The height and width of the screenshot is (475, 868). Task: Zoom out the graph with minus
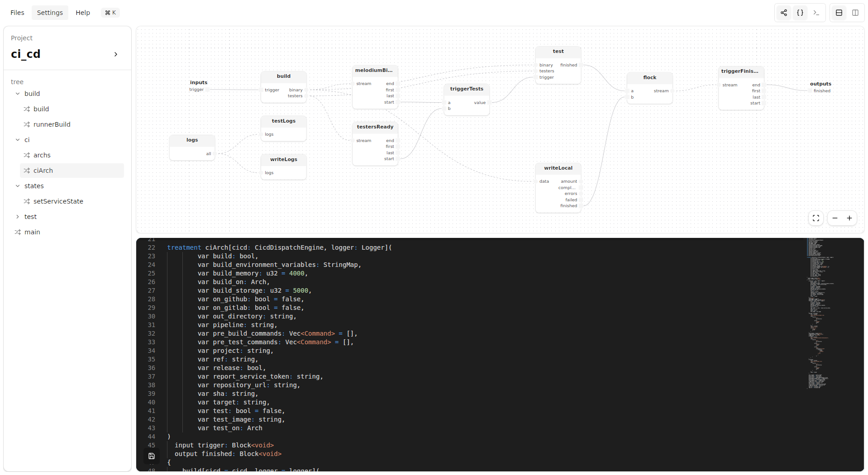[x=835, y=218]
